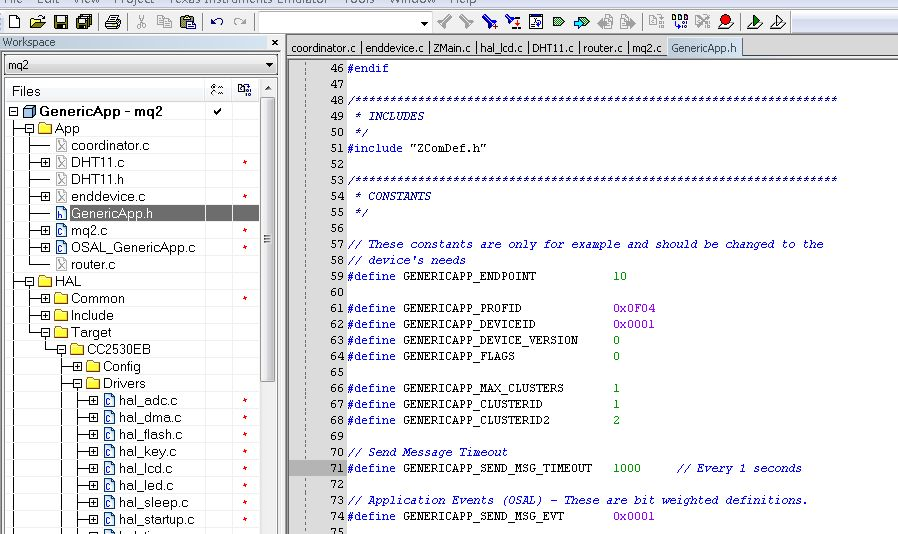
Task: Toggle breakpoint with the red circle icon
Action: pos(725,22)
